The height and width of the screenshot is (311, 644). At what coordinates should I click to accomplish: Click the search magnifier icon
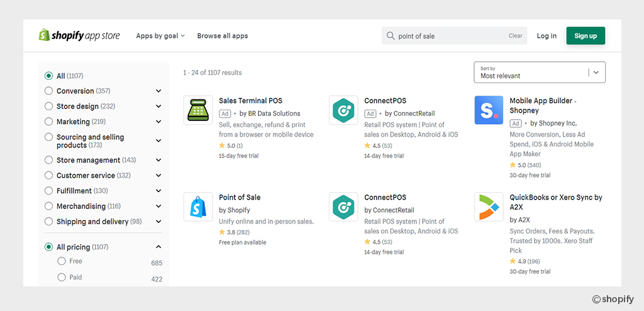click(390, 36)
